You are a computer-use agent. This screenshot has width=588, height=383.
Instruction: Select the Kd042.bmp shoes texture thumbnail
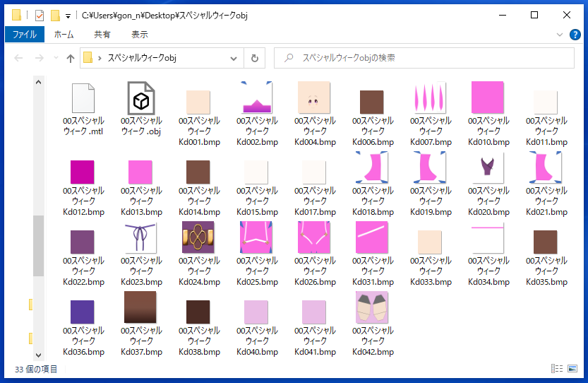pyautogui.click(x=372, y=307)
